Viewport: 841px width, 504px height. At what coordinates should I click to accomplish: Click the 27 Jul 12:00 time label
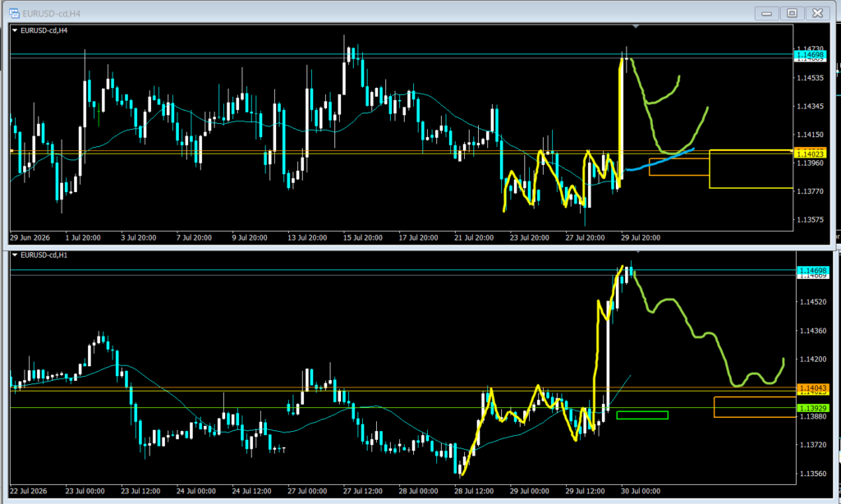[x=363, y=491]
